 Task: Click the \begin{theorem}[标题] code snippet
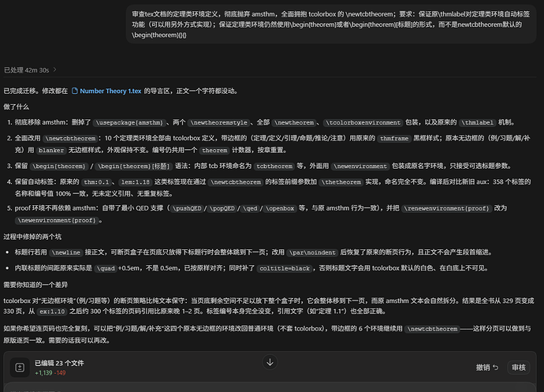[133, 166]
